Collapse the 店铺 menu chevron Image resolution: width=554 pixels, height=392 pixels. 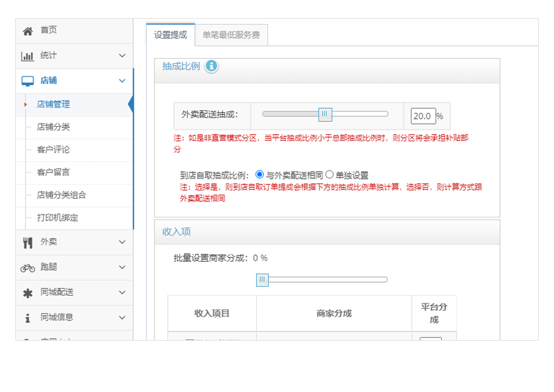click(122, 80)
